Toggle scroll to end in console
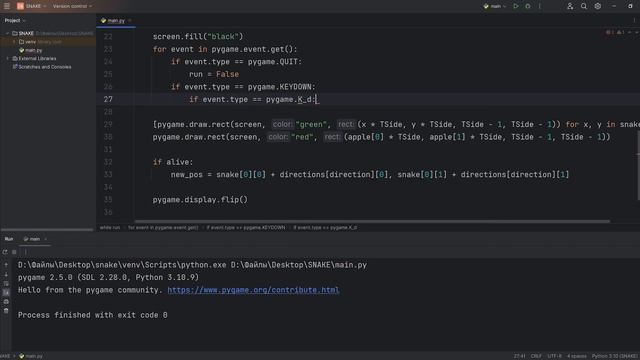640x360 pixels. coord(6,293)
